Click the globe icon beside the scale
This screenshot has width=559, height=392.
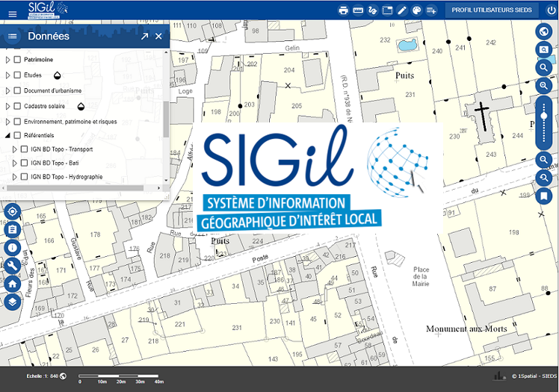click(x=63, y=376)
